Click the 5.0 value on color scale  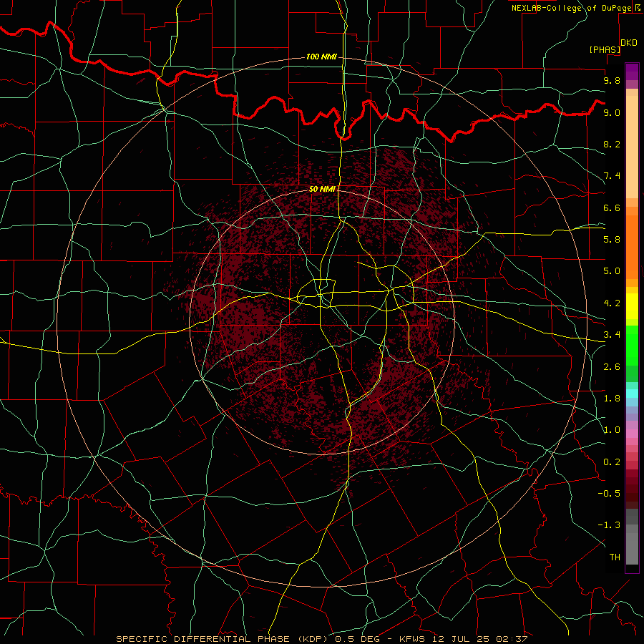[x=612, y=271]
